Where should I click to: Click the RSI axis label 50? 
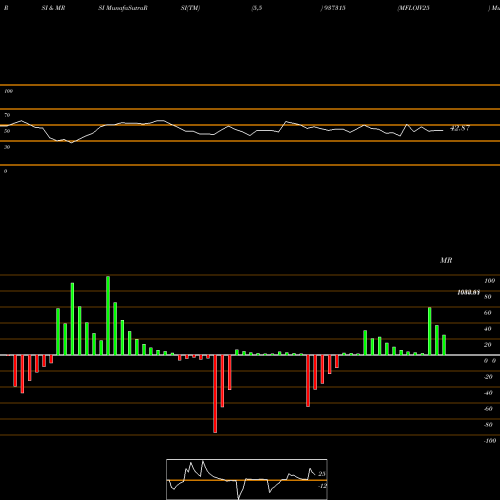[x=7, y=131]
